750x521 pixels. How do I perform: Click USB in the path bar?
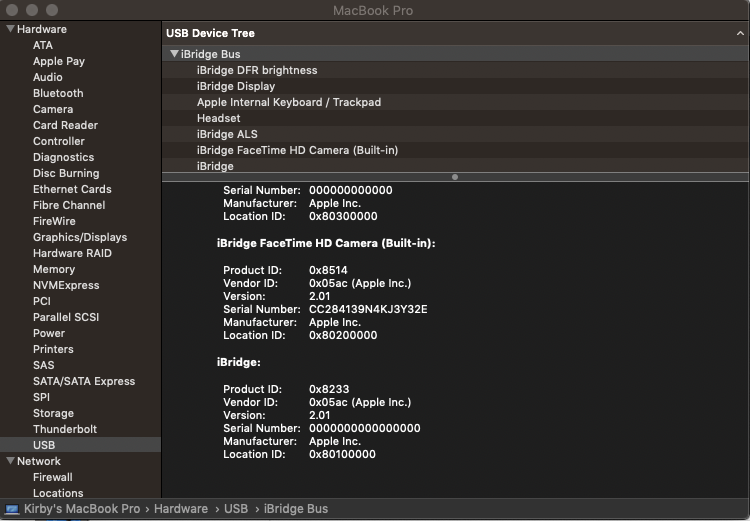pos(236,509)
